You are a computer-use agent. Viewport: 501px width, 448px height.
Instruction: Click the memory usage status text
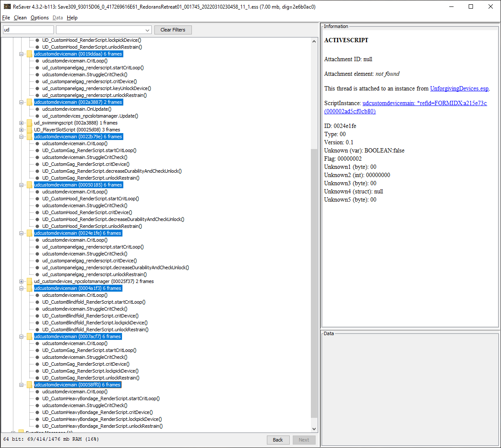pyautogui.click(x=51, y=439)
